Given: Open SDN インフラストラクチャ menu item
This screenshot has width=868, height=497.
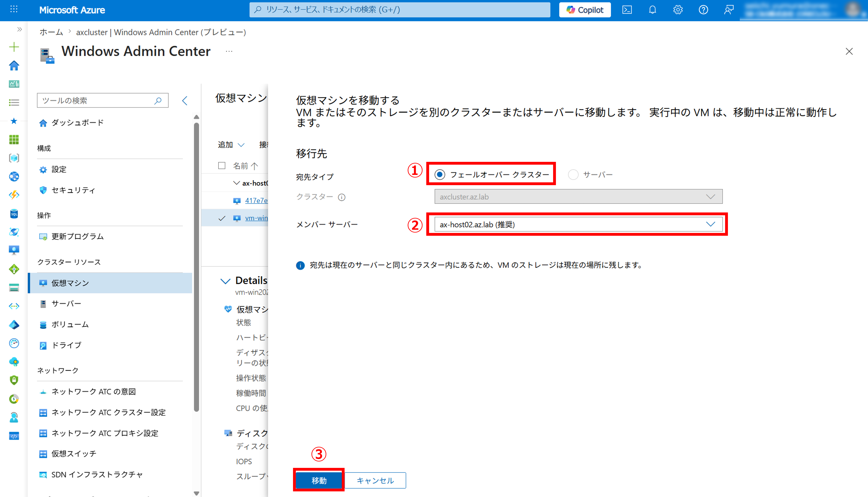Looking at the screenshot, I should (97, 475).
